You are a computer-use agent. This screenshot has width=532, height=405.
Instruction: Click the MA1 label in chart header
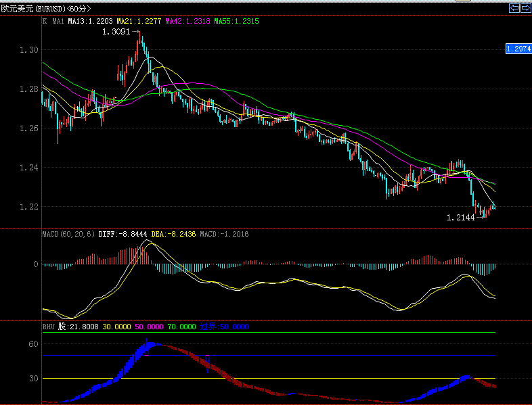58,21
